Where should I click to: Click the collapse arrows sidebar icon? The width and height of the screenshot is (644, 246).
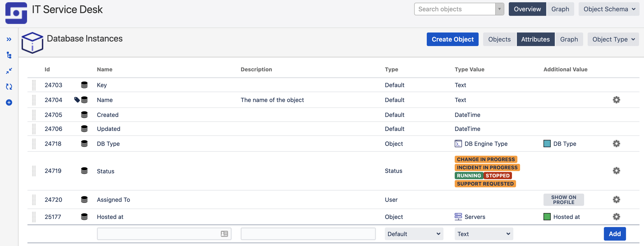(9, 71)
